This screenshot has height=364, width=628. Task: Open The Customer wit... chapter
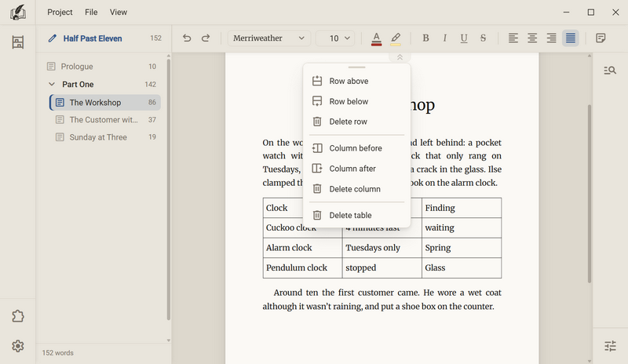pyautogui.click(x=105, y=120)
